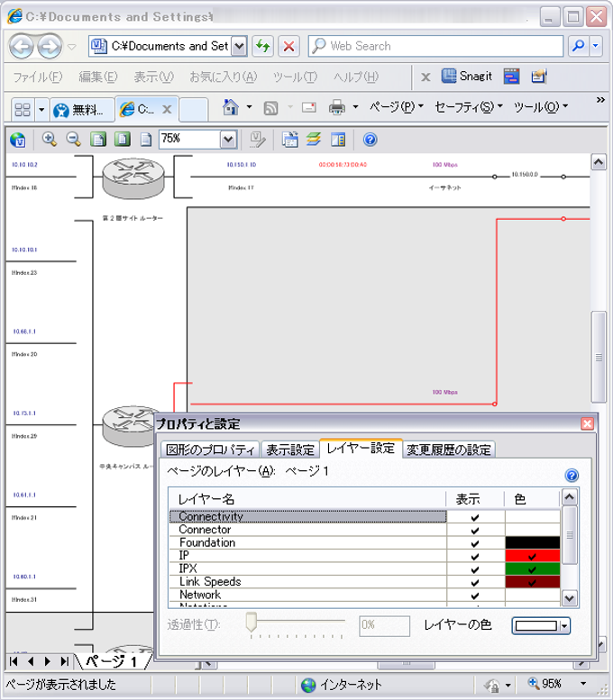Viewport: 613px width, 700px height.
Task: Click the Print icon
Action: (337, 107)
